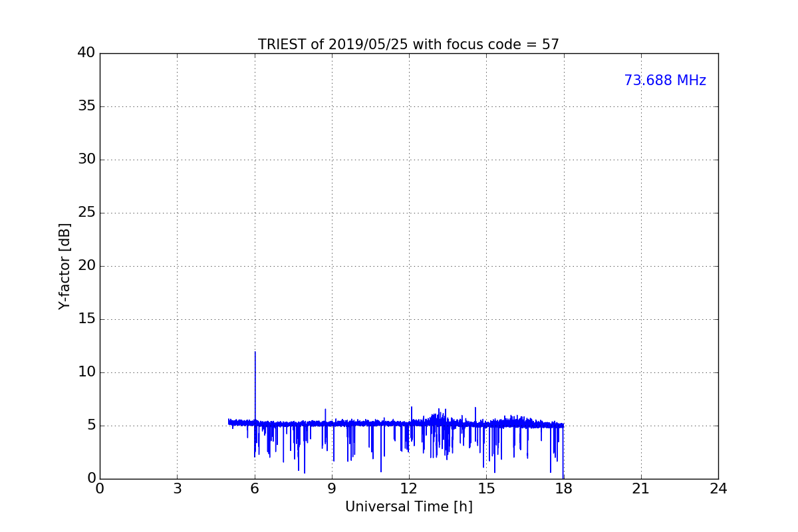Click the 12 dB spike peak near 6 h
The height and width of the screenshot is (532, 798).
[255, 352]
